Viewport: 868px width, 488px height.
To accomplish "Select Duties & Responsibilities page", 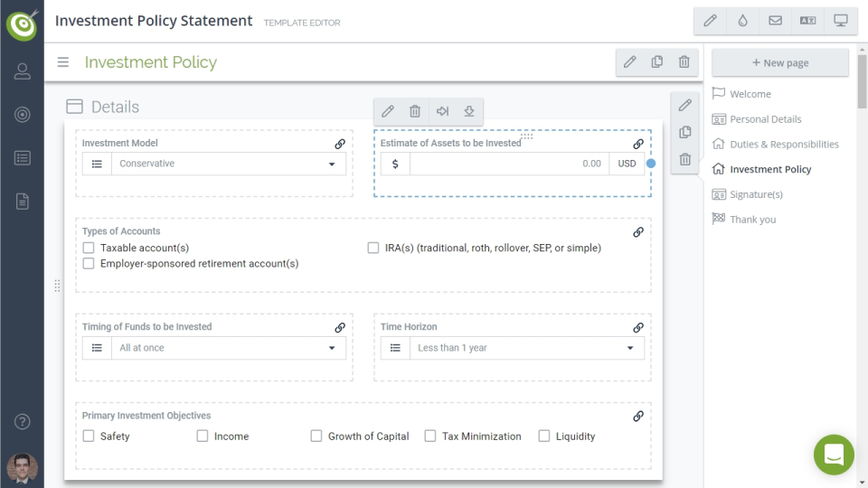I will pos(784,145).
